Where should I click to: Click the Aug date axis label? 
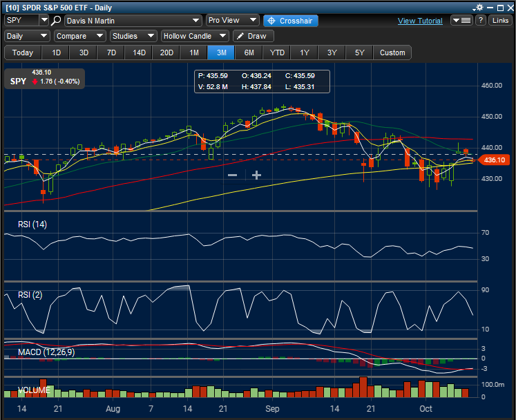(113, 409)
